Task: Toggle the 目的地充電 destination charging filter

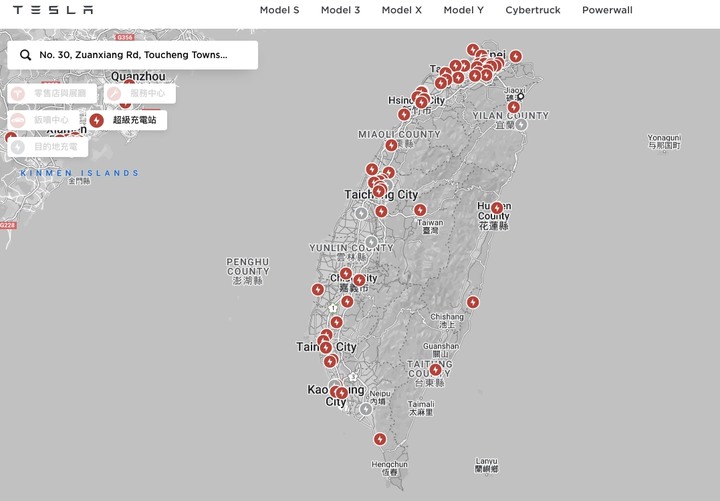Action: [47, 147]
